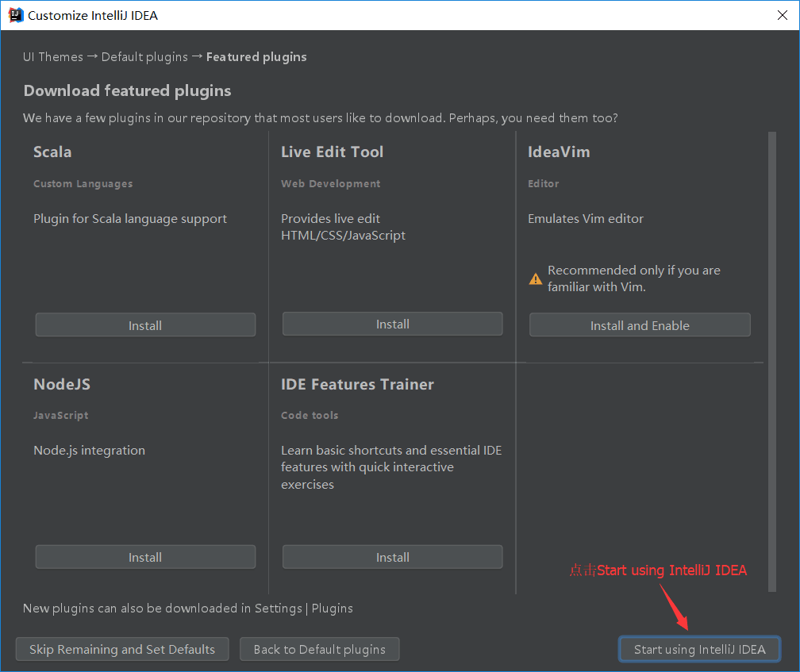Select the Live Edit Tool card title
This screenshot has height=672, width=800.
(333, 152)
